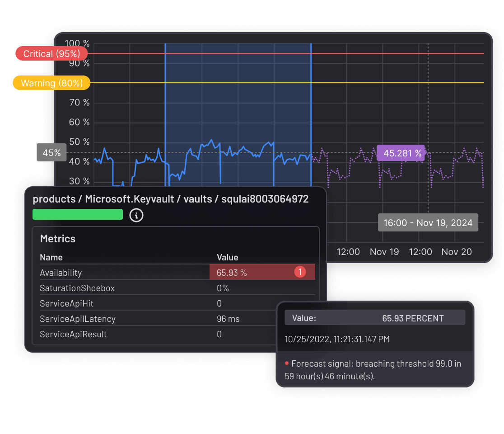Open the Value: 65.93 PERCENT detail field

pos(375,317)
